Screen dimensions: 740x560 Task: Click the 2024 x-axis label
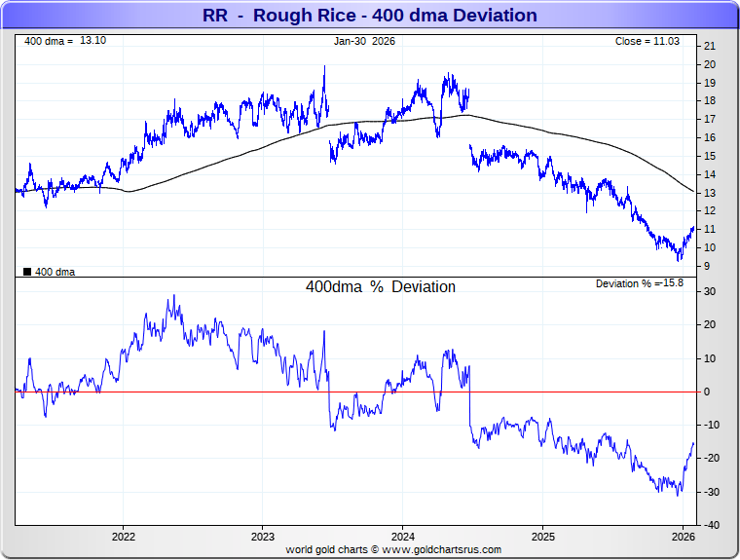pos(402,537)
